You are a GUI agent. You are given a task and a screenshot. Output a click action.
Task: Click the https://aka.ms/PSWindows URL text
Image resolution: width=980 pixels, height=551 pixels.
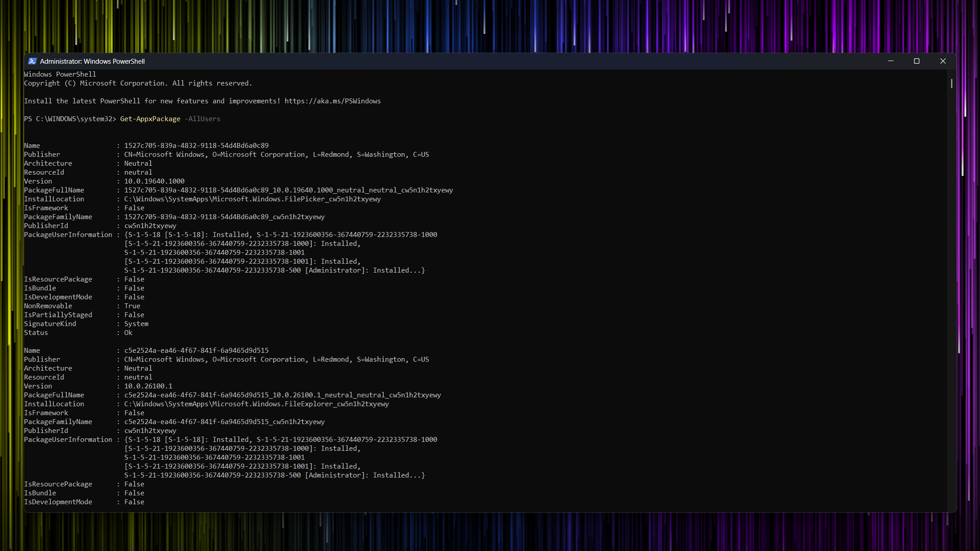click(332, 101)
